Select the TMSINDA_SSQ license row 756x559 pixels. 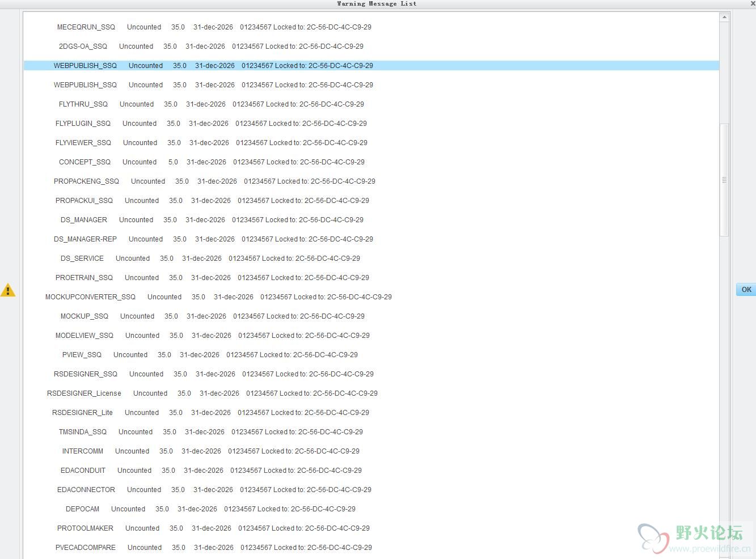tap(371, 432)
